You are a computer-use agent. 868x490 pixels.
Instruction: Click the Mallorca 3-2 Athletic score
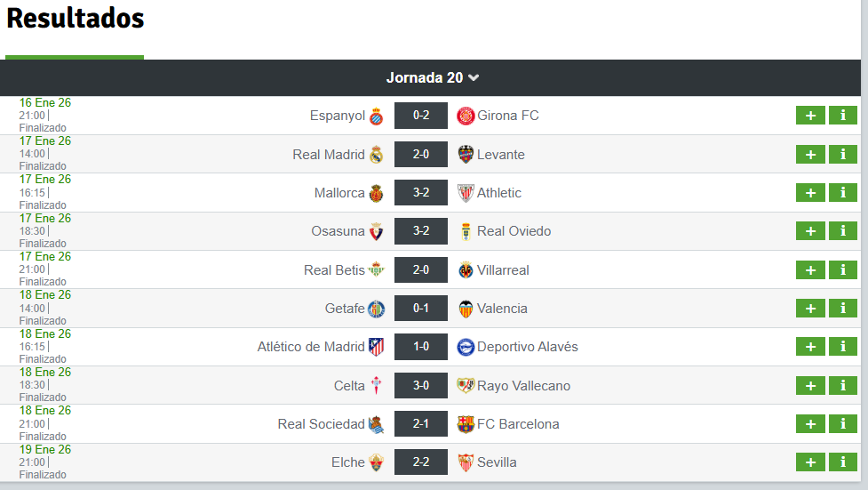click(x=421, y=193)
